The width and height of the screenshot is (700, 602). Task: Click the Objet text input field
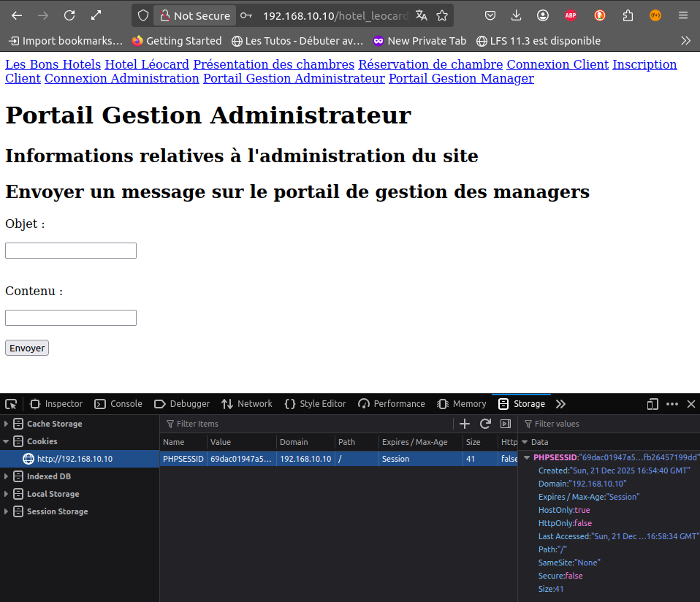click(71, 251)
